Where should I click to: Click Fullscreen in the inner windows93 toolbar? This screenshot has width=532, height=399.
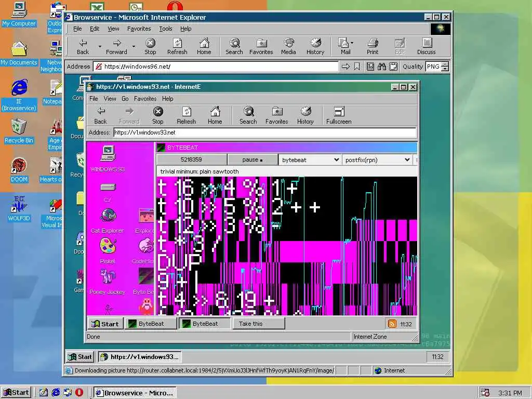click(x=339, y=116)
